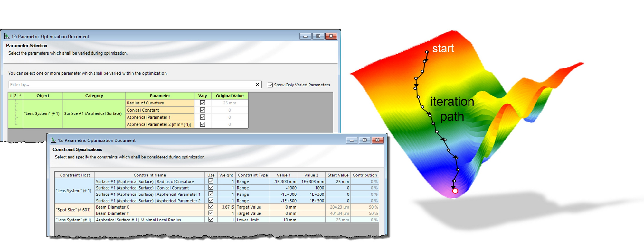This screenshot has width=644, height=244.
Task: Click start value '401.84 µm' cell
Action: coord(338,213)
